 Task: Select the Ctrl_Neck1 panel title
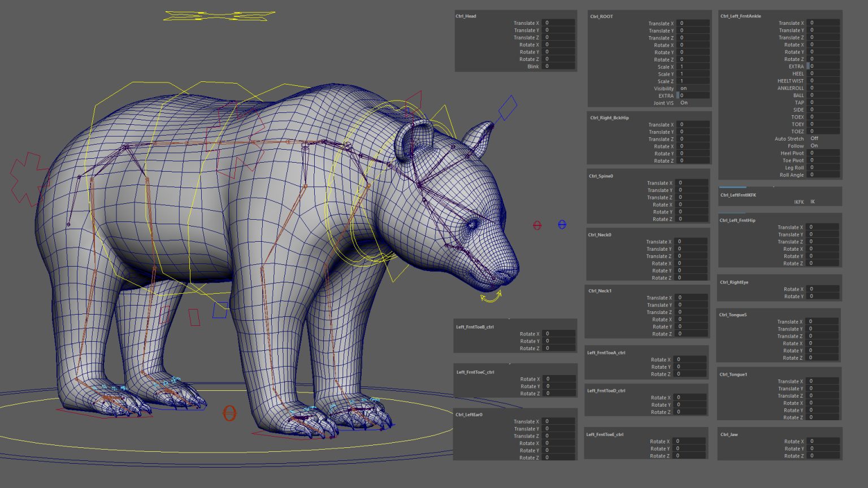(x=599, y=290)
